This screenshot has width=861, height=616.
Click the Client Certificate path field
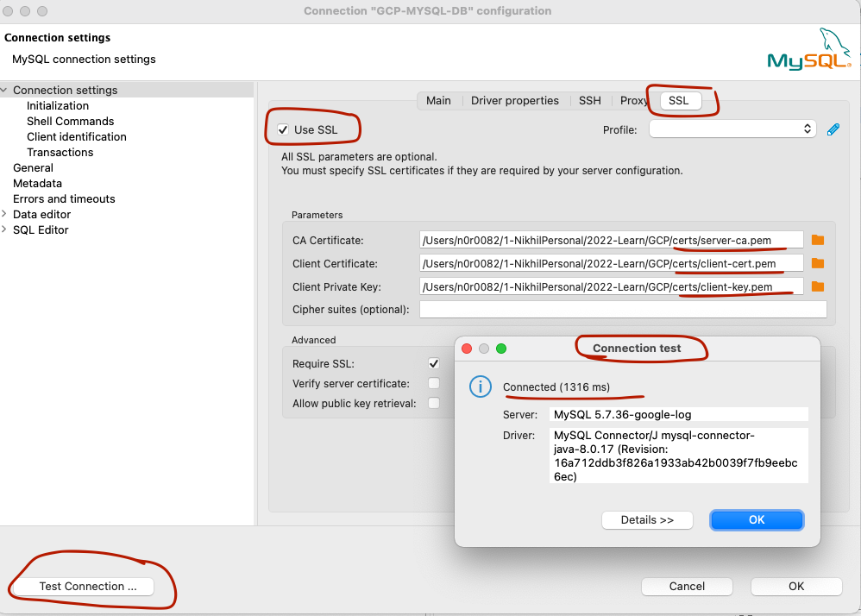tap(611, 263)
